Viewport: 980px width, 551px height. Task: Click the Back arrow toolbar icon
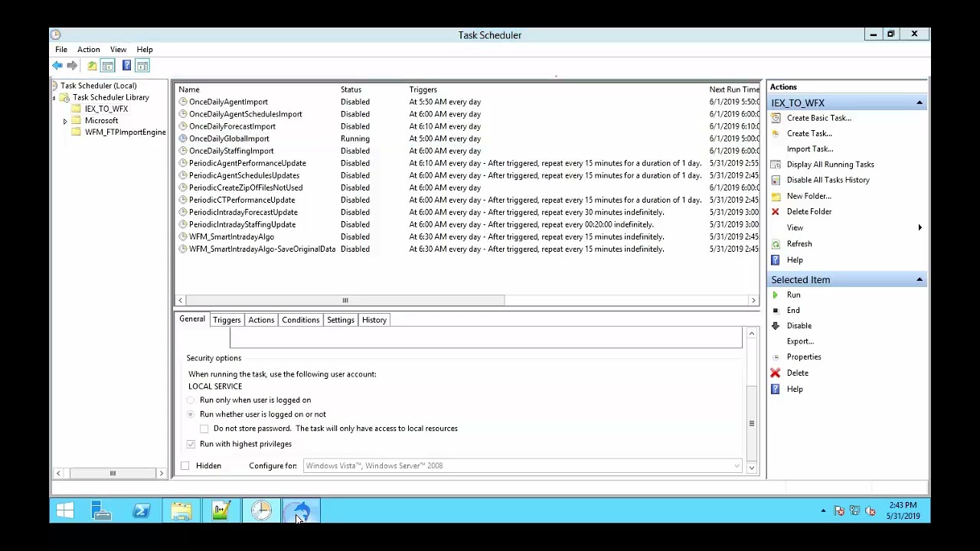pyautogui.click(x=57, y=66)
